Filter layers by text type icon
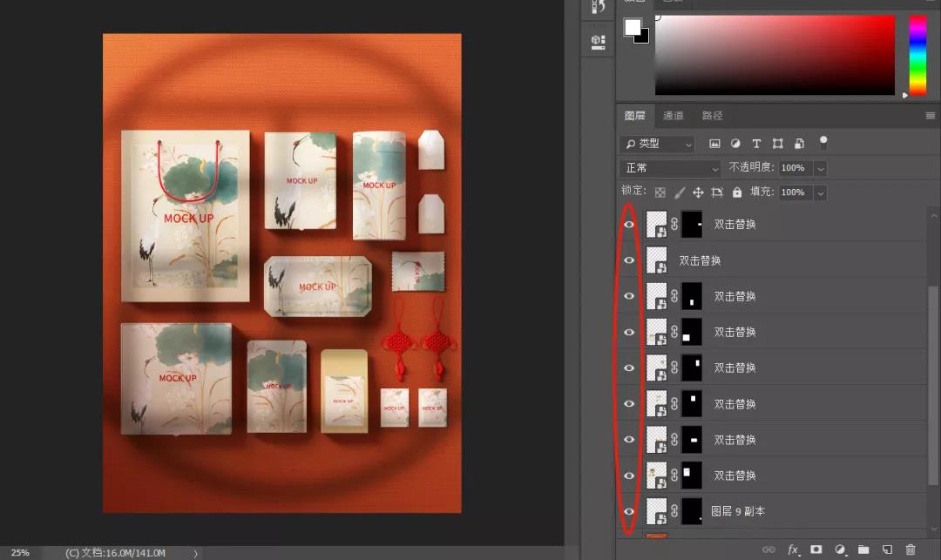This screenshot has height=560, width=941. (x=756, y=144)
